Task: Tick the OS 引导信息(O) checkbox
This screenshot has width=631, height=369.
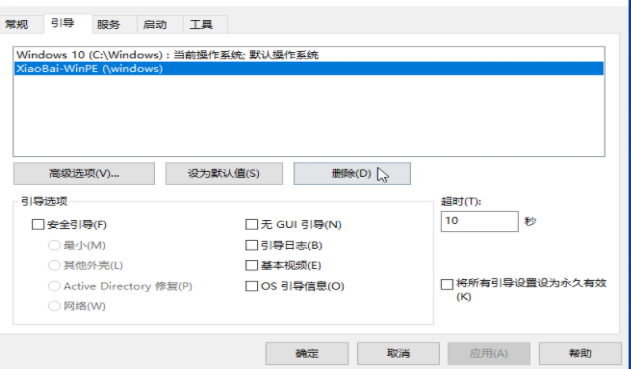Action: tap(252, 286)
